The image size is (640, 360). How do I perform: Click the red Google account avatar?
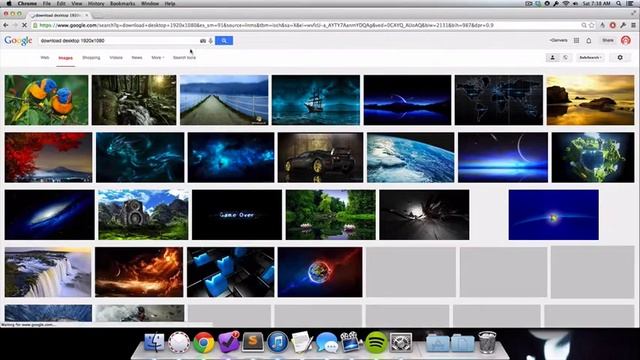(626, 40)
